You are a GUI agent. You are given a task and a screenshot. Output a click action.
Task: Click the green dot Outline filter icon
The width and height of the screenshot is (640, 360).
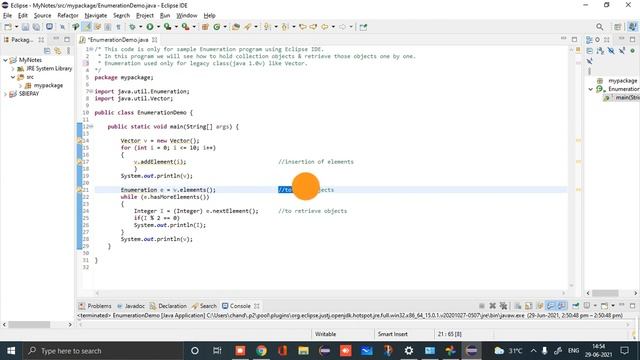pyautogui.click(x=633, y=51)
